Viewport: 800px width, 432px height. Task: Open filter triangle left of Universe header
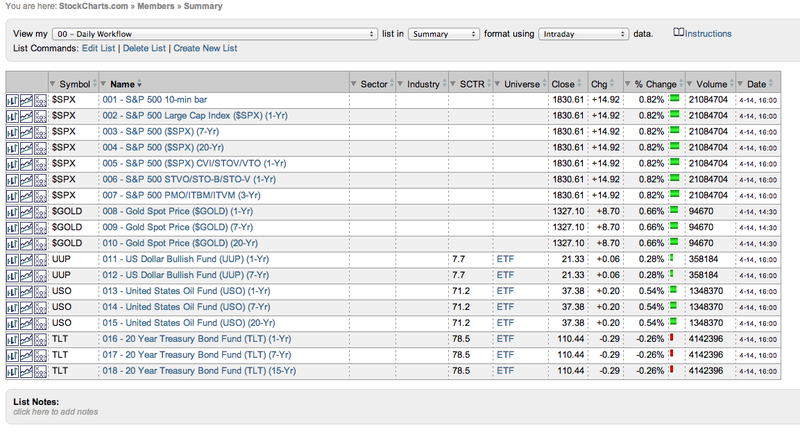click(x=497, y=84)
